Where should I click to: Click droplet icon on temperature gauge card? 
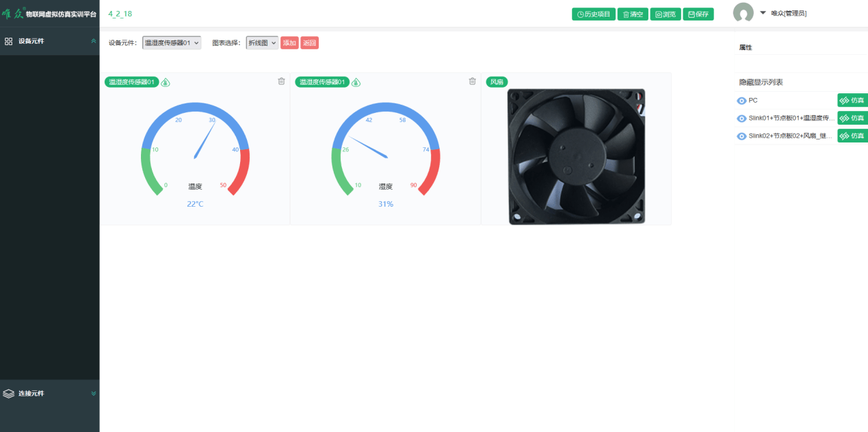(166, 82)
